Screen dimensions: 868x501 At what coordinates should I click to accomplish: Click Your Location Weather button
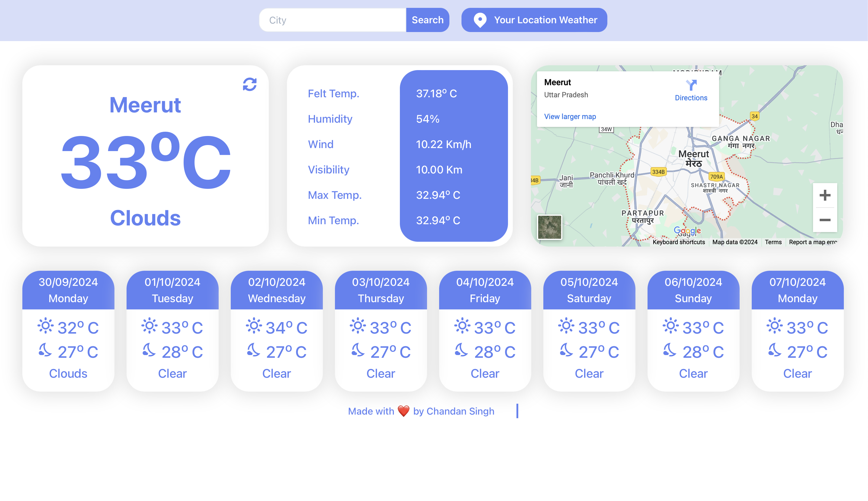534,20
